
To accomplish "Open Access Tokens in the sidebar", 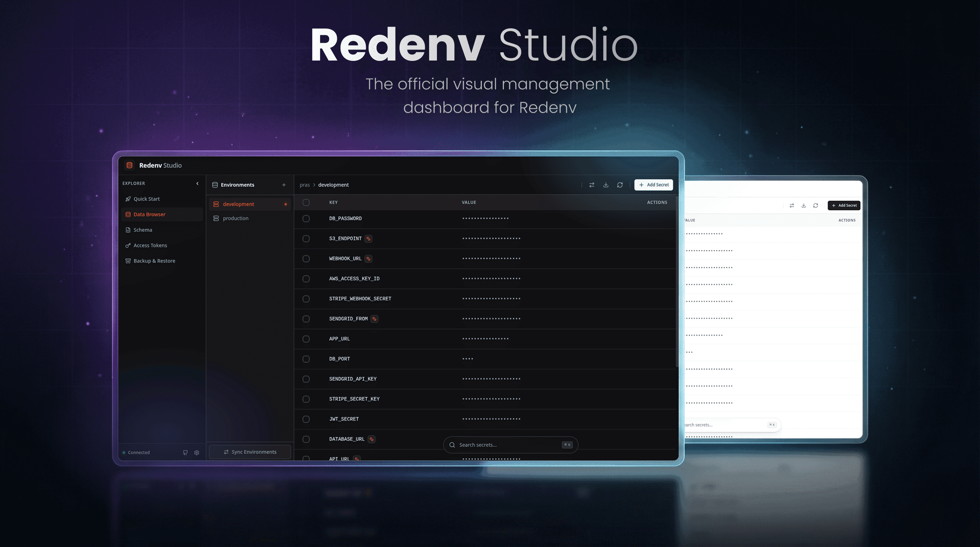I will click(x=150, y=245).
